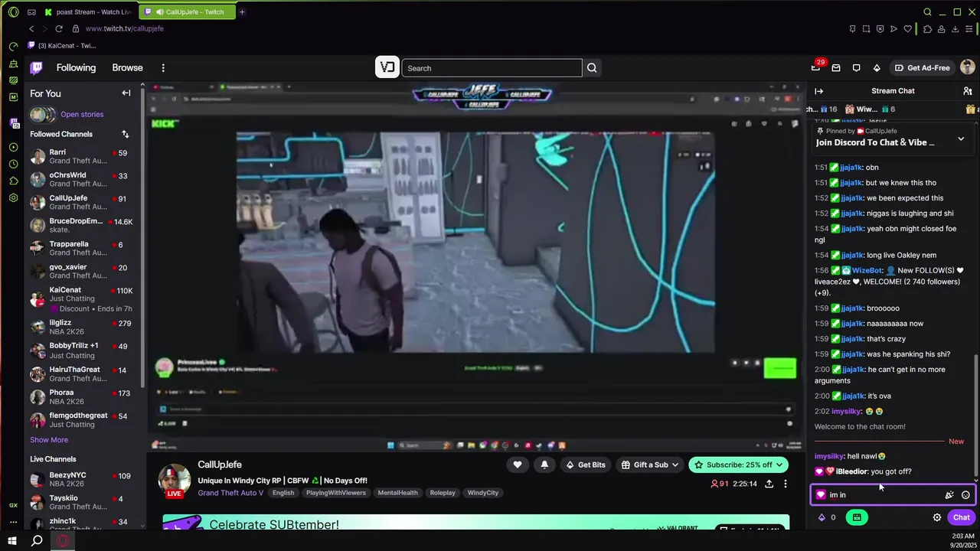Toggle the notification bell for CallUpJefe
Screen dimensions: 980x551
coord(544,465)
